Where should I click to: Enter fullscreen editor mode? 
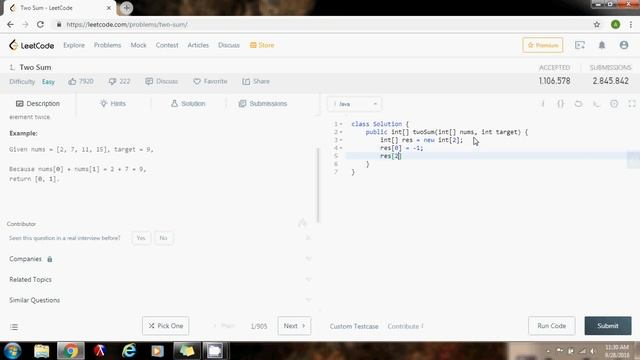coord(632,104)
